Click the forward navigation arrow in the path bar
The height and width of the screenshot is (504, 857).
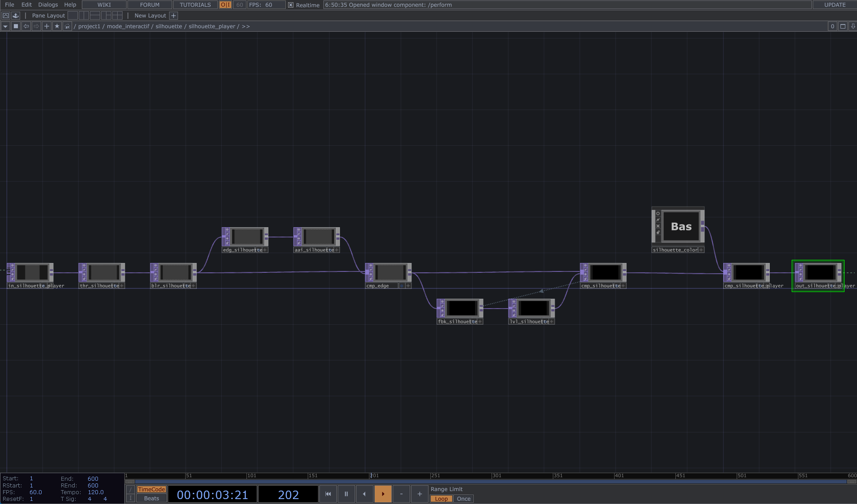(x=36, y=26)
